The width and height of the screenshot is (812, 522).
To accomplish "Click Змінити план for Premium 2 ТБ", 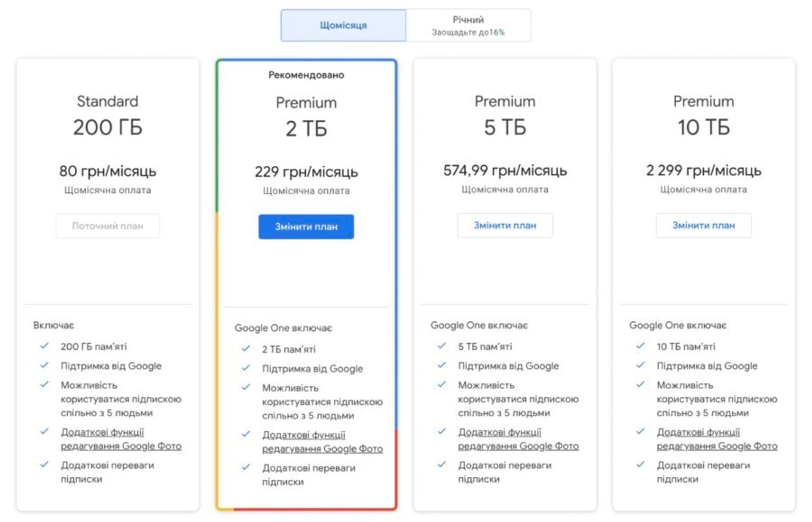I will (306, 227).
